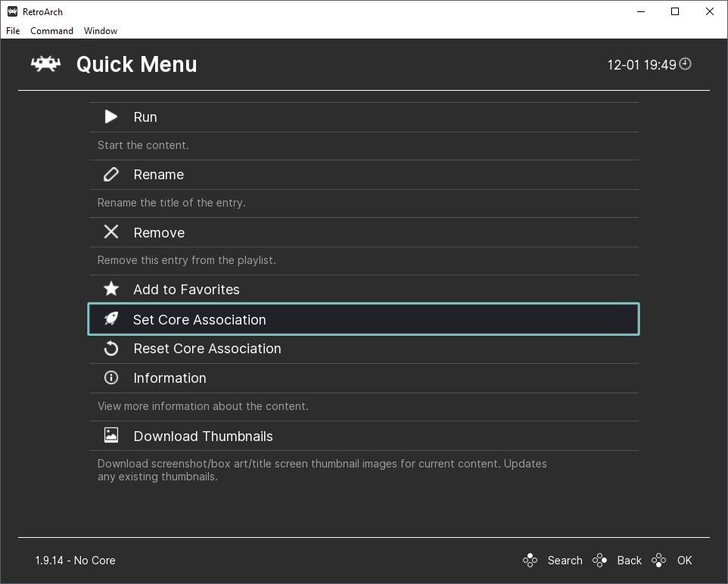Viewport: 728px width, 584px height.
Task: Click the Download Thumbnails image icon
Action: tap(111, 435)
